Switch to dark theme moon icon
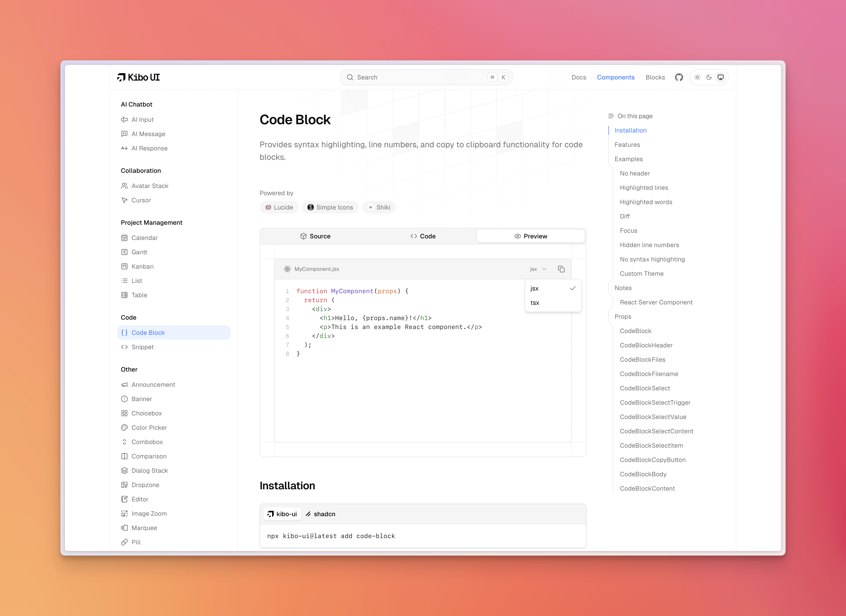Image resolution: width=846 pixels, height=616 pixels. point(709,77)
